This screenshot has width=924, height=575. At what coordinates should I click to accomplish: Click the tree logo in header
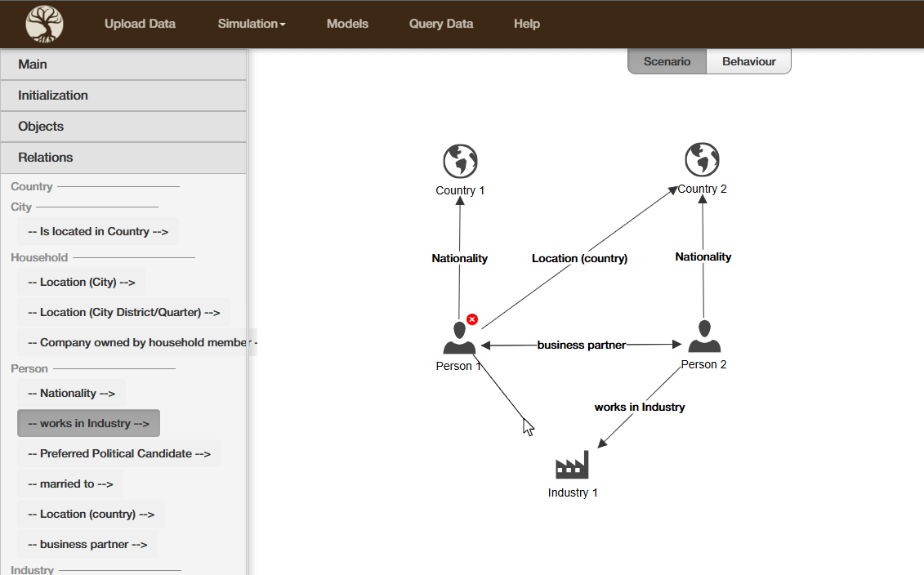44,24
